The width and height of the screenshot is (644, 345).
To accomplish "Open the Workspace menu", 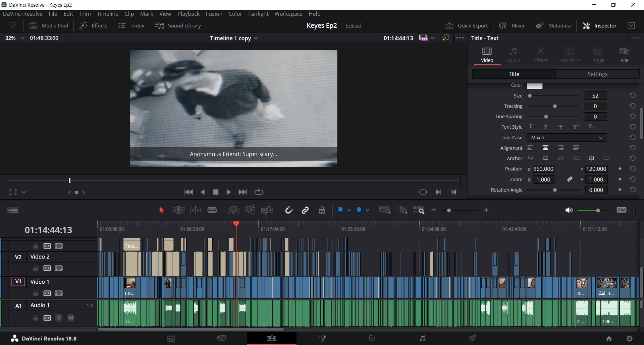I will pyautogui.click(x=288, y=14).
